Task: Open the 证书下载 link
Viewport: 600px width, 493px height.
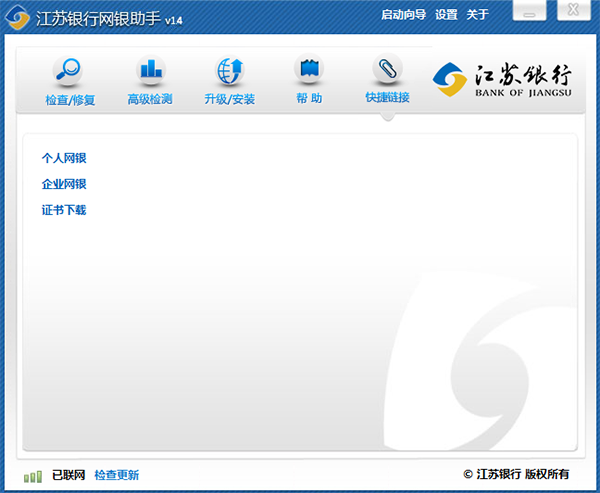Action: (x=64, y=210)
